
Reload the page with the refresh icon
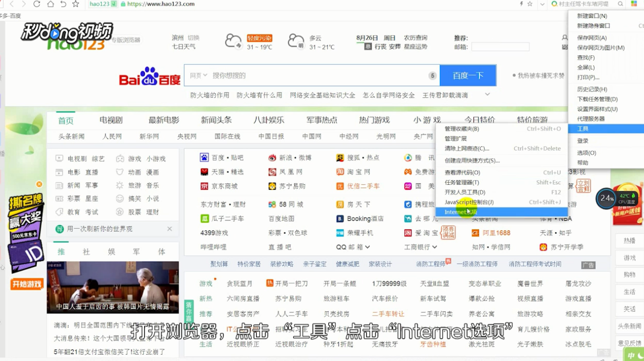[x=37, y=4]
